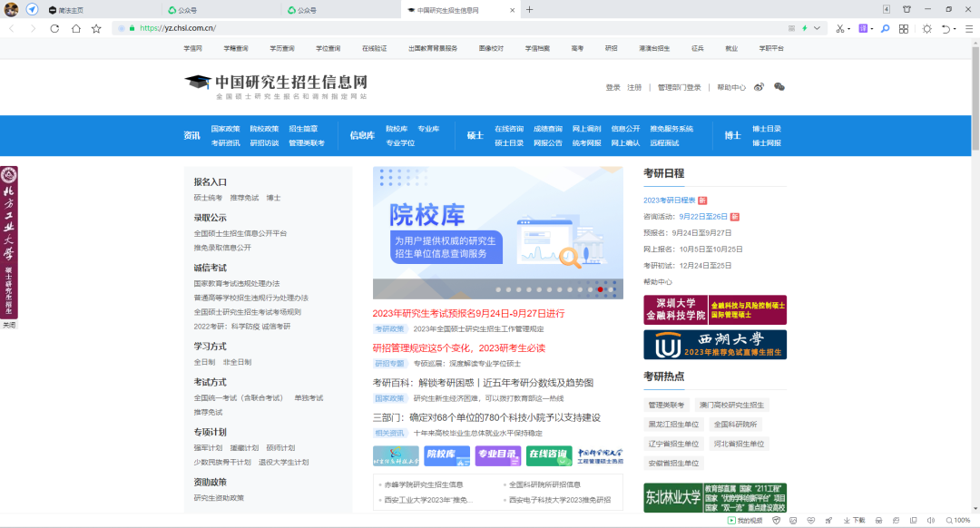Click the heart-rate health icon in the status bar
The height and width of the screenshot is (528, 980).
tap(810, 521)
